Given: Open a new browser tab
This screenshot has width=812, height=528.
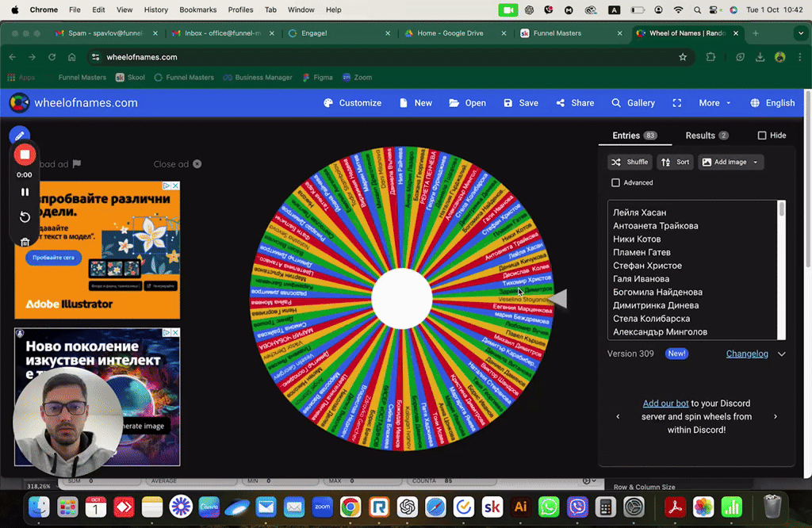Looking at the screenshot, I should tap(756, 33).
